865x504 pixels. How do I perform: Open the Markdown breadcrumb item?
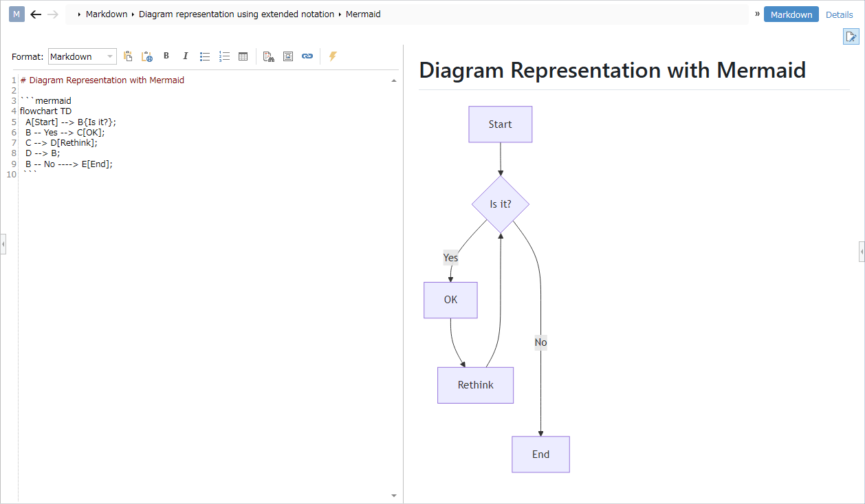[107, 14]
